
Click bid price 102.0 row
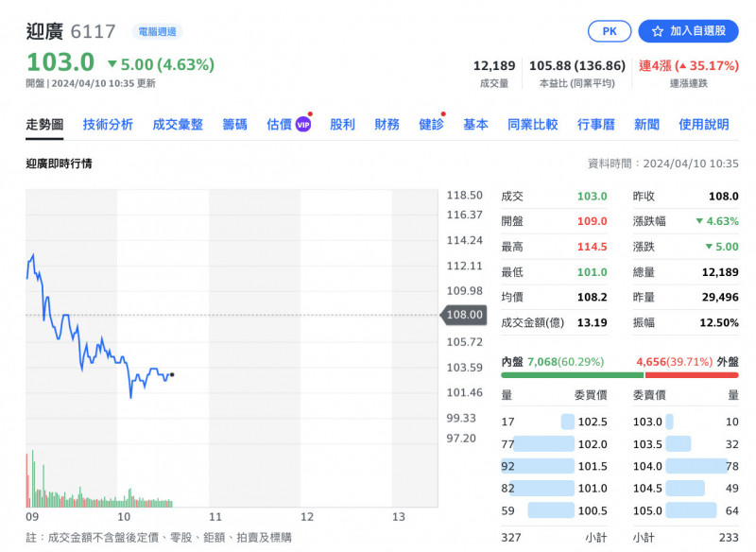click(554, 444)
